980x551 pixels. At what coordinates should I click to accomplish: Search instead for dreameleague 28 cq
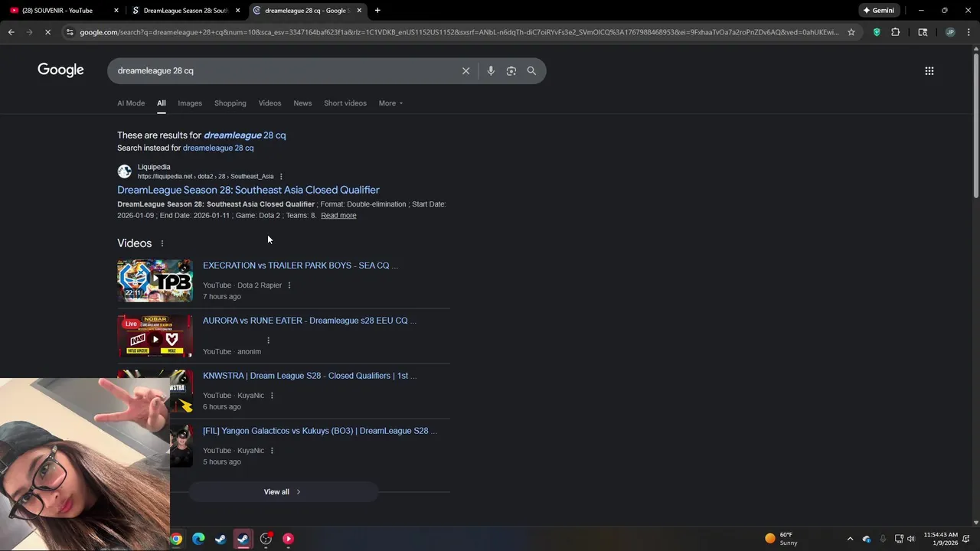(x=218, y=148)
